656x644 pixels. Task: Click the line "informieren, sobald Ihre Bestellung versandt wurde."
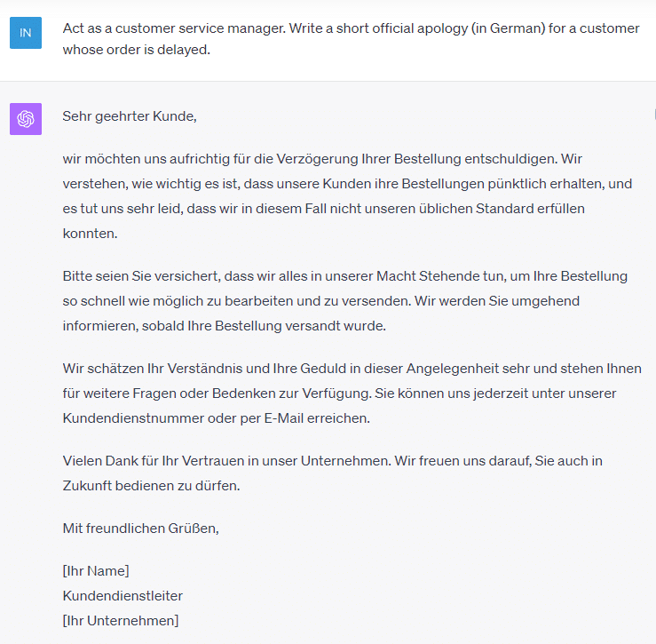[x=225, y=326]
